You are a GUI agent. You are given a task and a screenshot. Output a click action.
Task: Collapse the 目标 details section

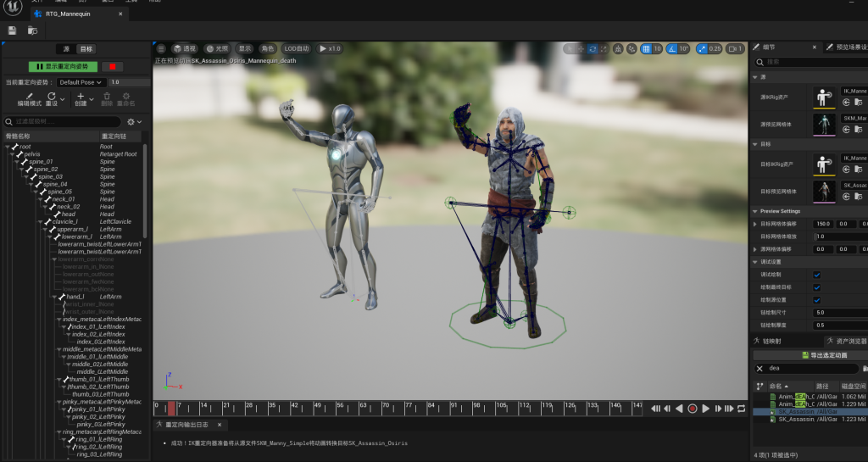tap(755, 144)
